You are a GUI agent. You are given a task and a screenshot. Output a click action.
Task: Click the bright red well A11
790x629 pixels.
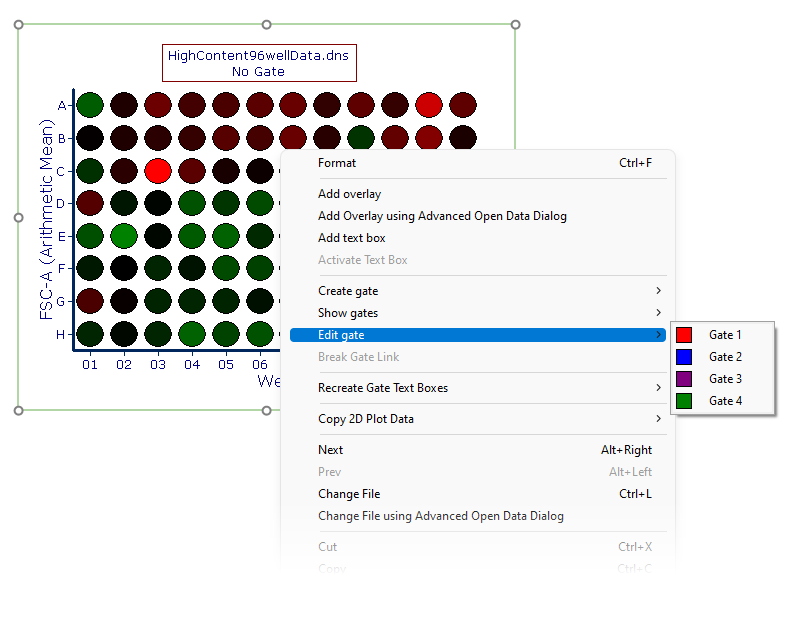pos(429,105)
